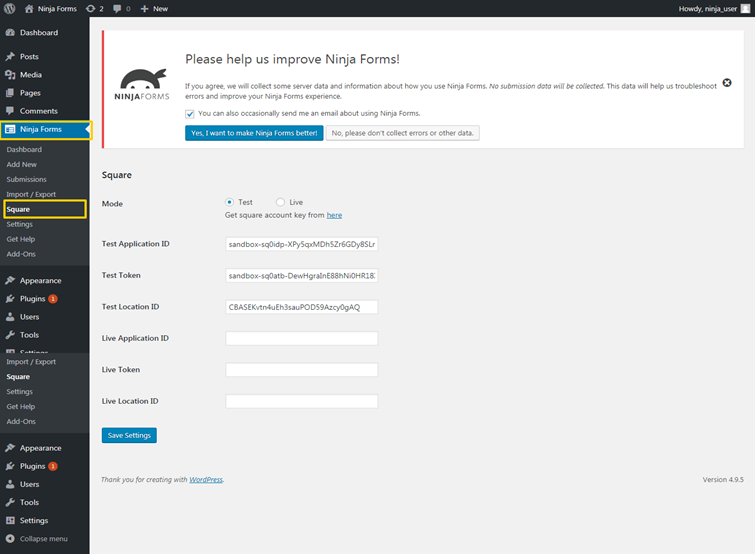Viewport: 755px width, 554px height.
Task: Click the Howdy, ninja_user text
Action: tap(708, 9)
